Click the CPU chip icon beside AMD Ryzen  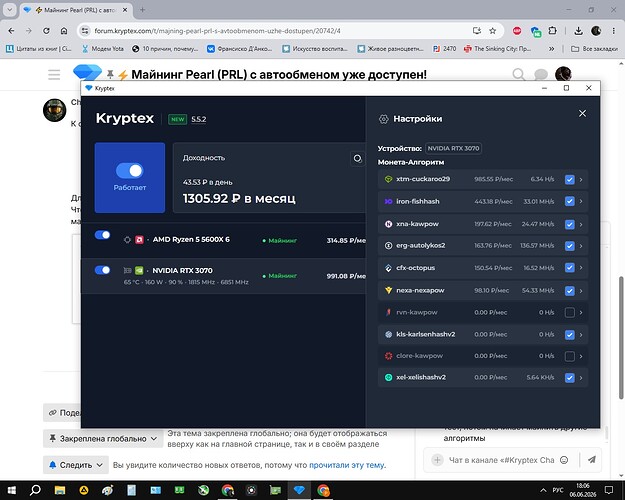pos(127,240)
